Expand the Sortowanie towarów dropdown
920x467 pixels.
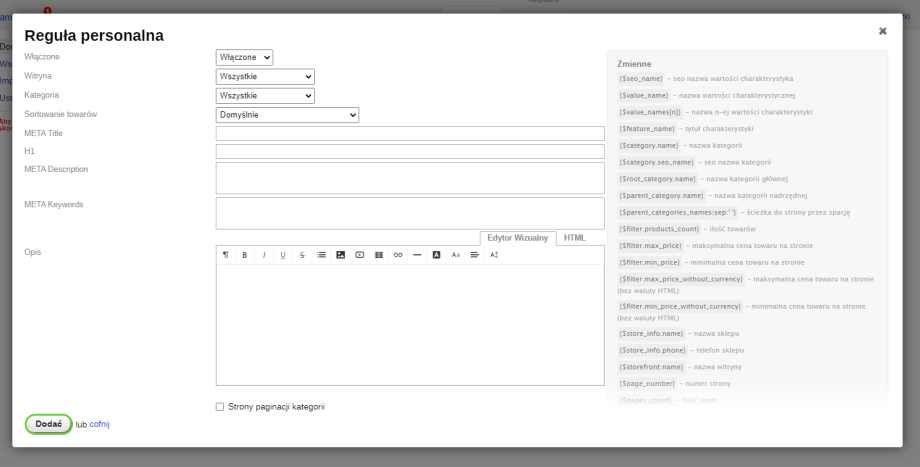tap(287, 115)
